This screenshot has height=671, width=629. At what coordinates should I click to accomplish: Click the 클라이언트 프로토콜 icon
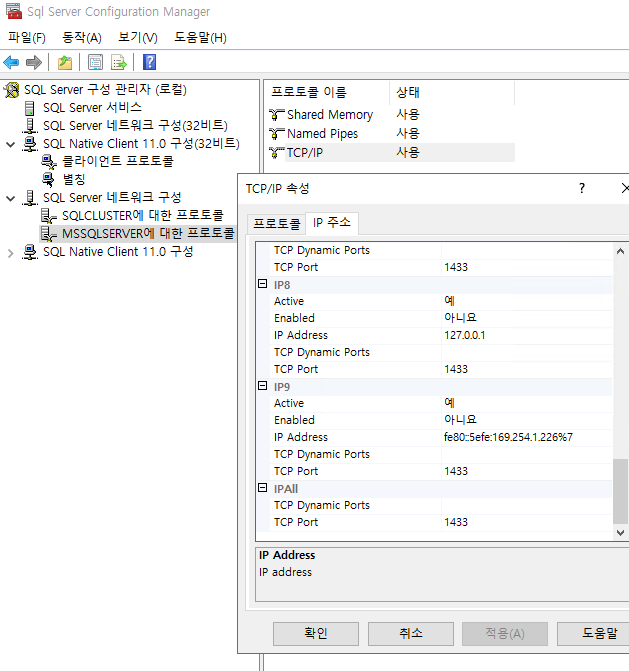point(49,162)
